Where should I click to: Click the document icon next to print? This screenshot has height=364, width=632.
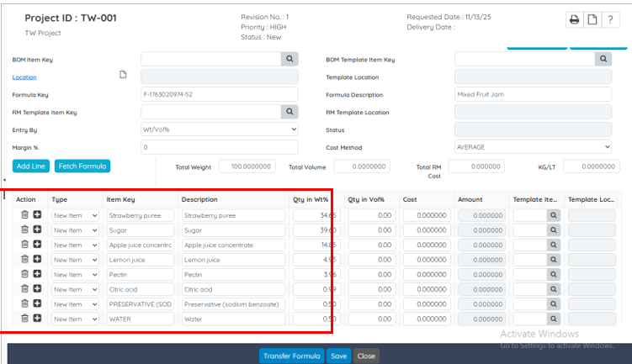(593, 19)
